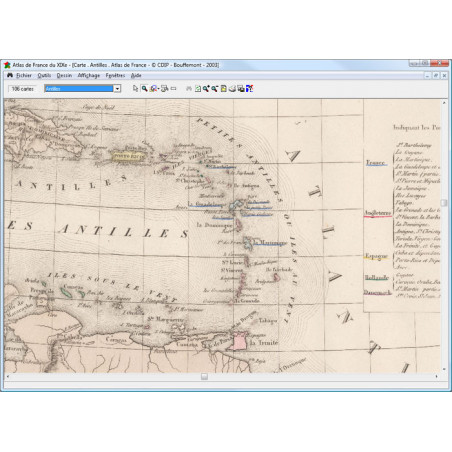Screen dimensions: 452x452
Task: Print the map with the printer icon
Action: click(x=232, y=89)
